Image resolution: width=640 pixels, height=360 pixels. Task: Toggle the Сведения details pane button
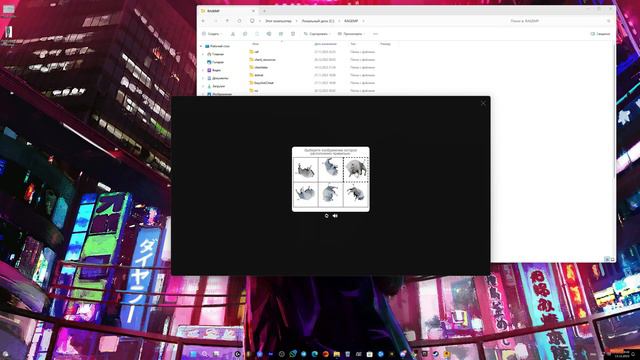[x=600, y=34]
